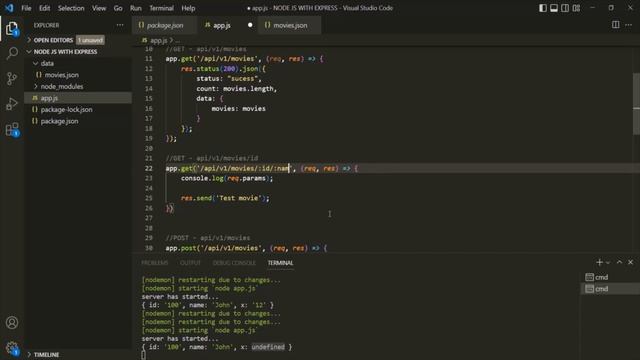Click 'server has started...' last terminal line
The width and height of the screenshot is (640, 360).
(180, 338)
